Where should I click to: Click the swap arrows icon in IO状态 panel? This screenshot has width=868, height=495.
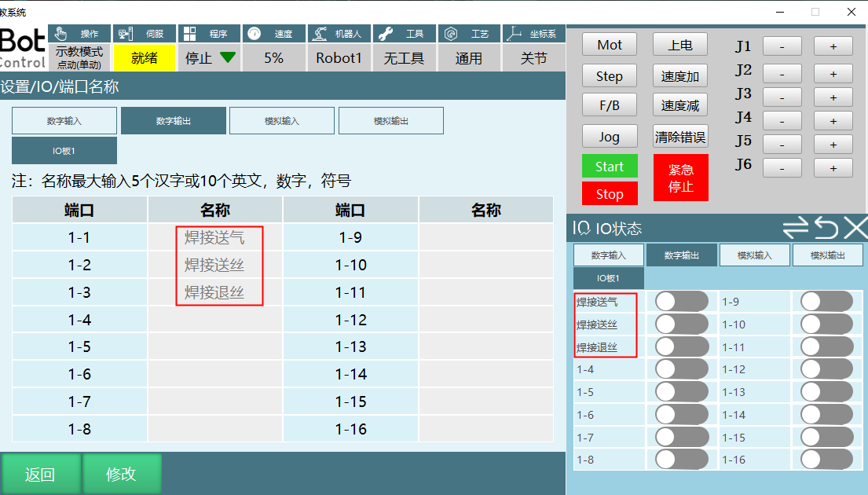796,228
